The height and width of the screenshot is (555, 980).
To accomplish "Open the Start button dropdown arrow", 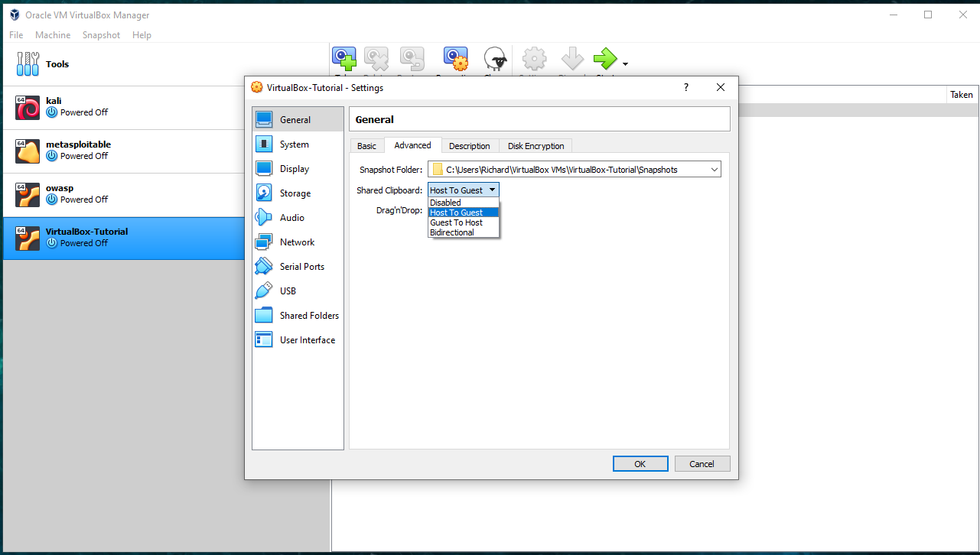I will point(625,64).
